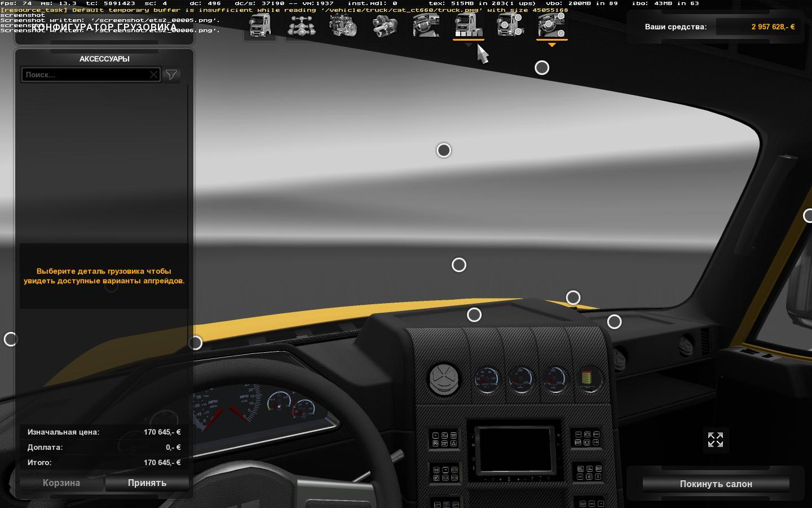
Task: Open the chassis configuration icon
Action: pyautogui.click(x=301, y=26)
